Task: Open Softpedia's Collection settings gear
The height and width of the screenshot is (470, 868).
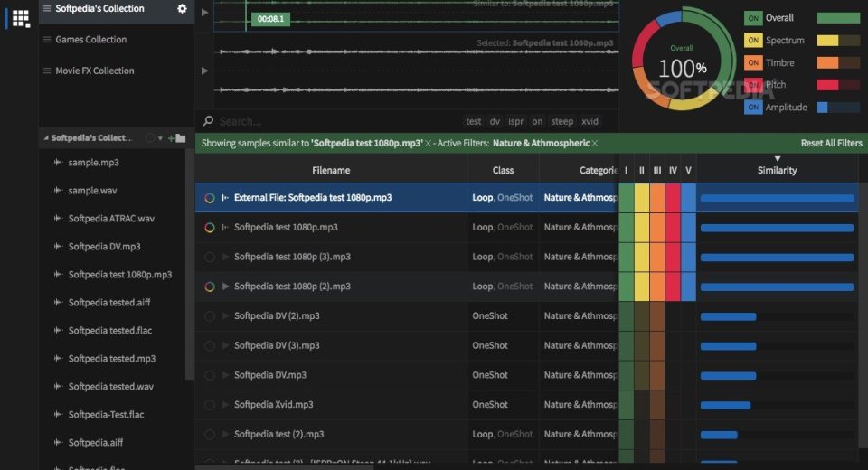Action: coord(182,8)
